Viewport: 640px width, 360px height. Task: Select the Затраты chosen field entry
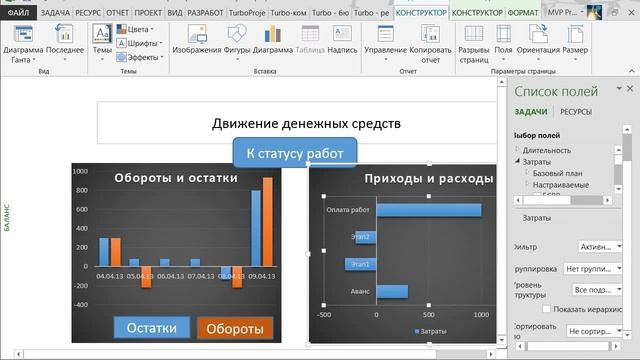(537, 218)
